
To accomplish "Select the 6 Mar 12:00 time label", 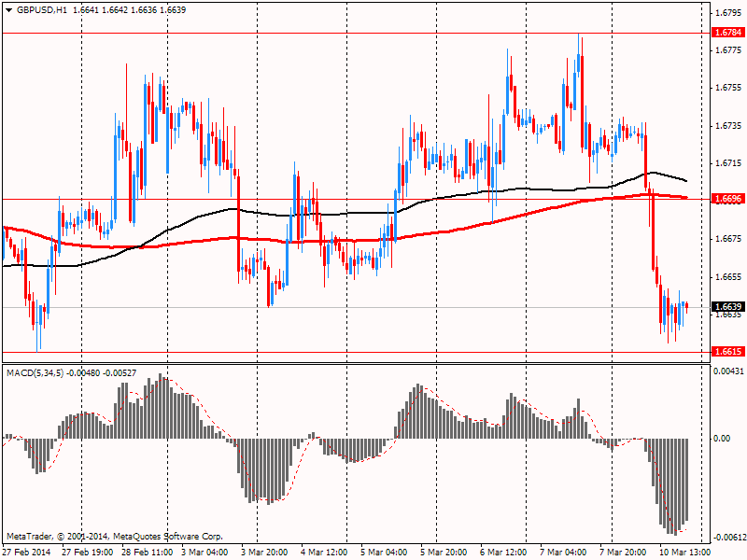I will coord(503,553).
